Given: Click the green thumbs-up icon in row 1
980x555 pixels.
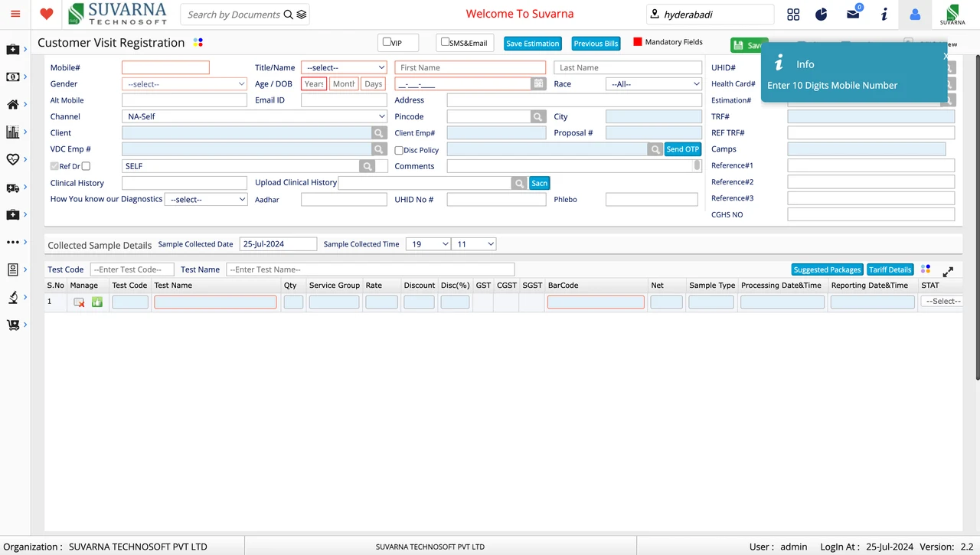Looking at the screenshot, I should [97, 302].
